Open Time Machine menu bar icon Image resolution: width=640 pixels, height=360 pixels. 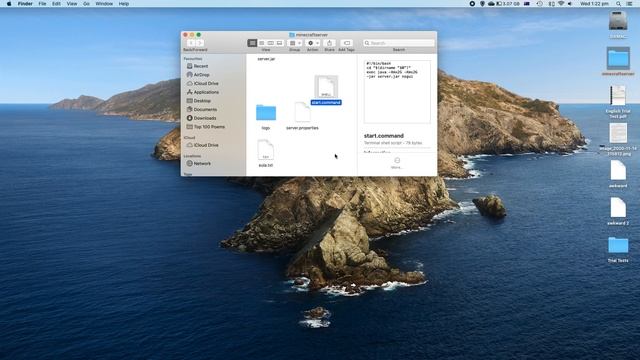pos(540,4)
